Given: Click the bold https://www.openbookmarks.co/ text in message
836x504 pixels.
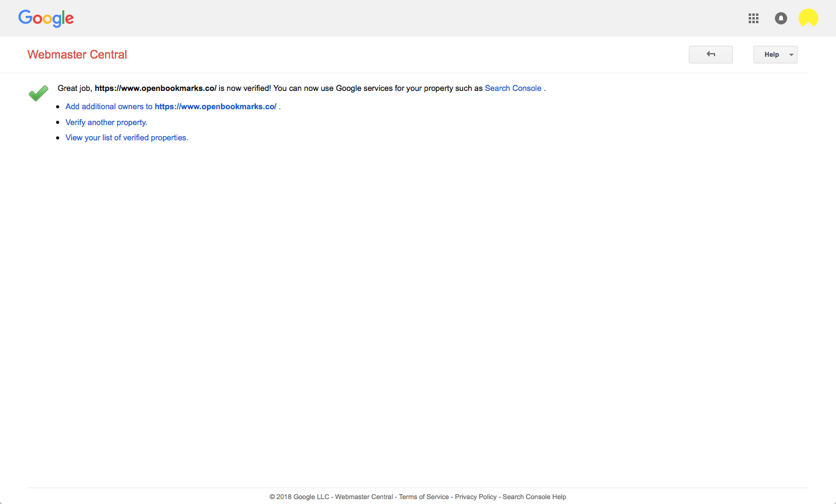Looking at the screenshot, I should [x=156, y=88].
